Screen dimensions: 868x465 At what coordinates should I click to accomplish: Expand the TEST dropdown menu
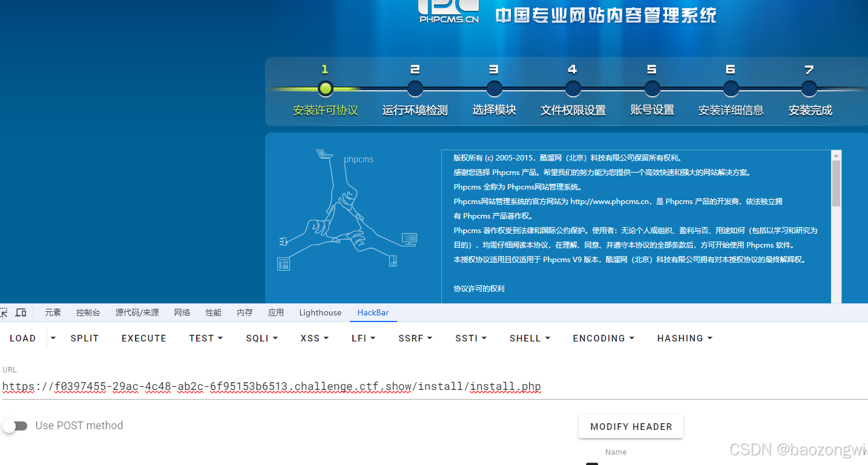click(206, 338)
